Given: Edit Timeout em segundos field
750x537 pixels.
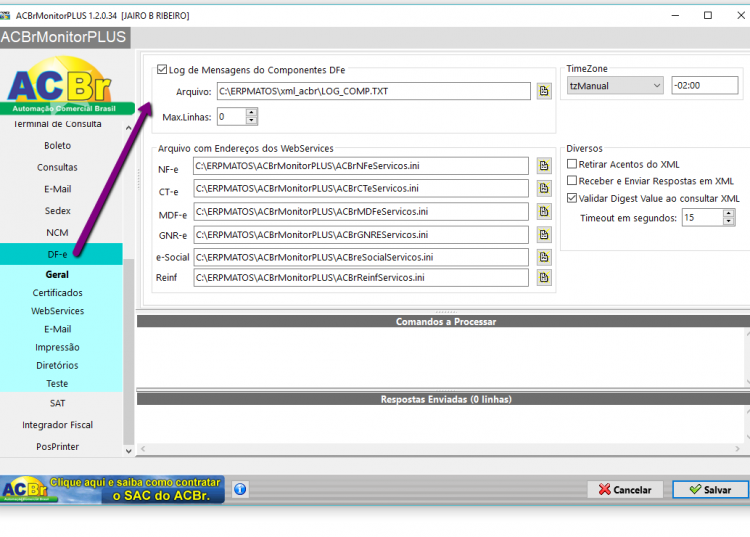Looking at the screenshot, I should click(702, 218).
